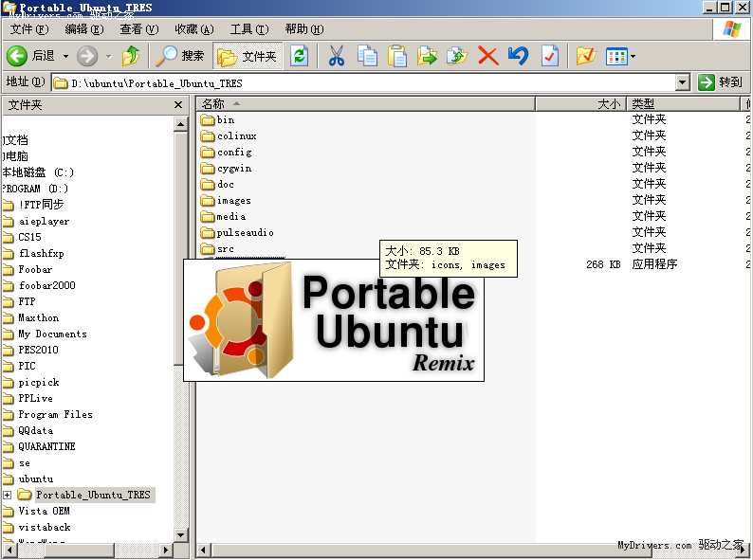Close the Folders side pane
753x560 pixels.
tap(178, 105)
